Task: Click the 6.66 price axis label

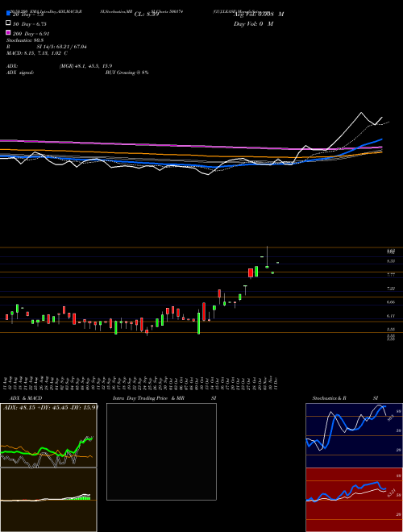Action: 391,302
